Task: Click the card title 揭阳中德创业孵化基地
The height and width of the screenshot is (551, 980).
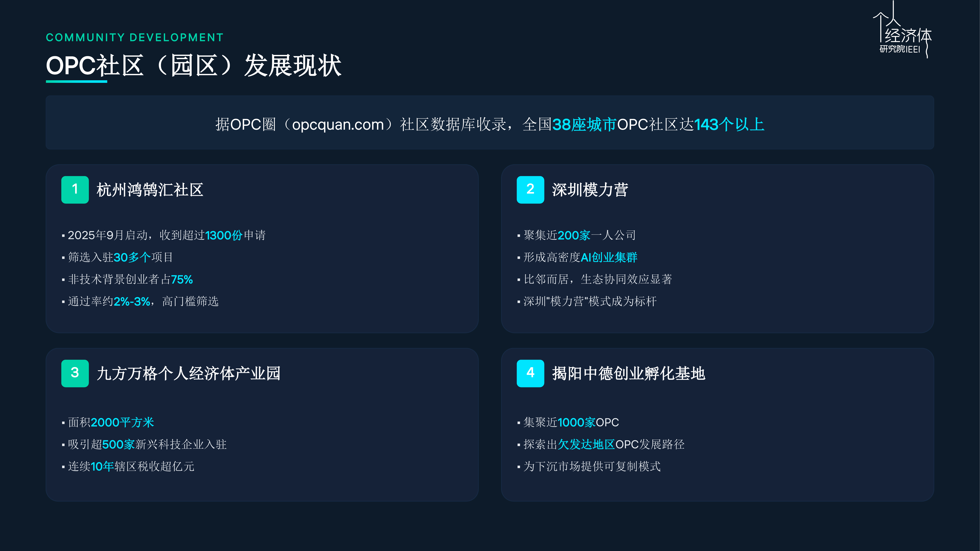Action: pyautogui.click(x=629, y=373)
